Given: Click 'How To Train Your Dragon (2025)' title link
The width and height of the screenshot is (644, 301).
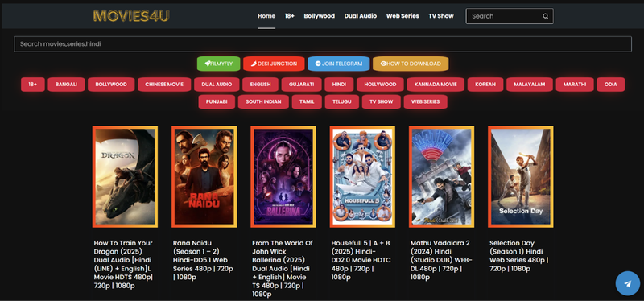Looking at the screenshot, I should point(123,264).
